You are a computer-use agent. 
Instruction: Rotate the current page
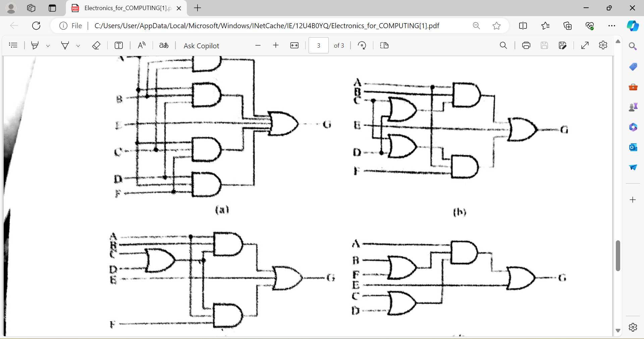(362, 45)
